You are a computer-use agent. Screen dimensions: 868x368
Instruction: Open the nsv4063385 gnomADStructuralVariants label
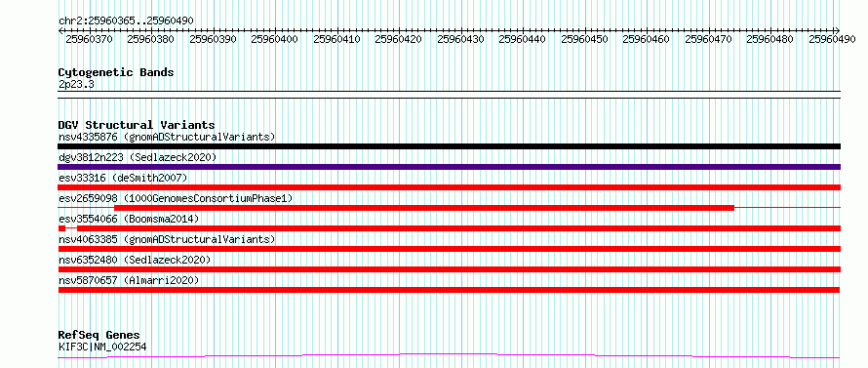(167, 239)
